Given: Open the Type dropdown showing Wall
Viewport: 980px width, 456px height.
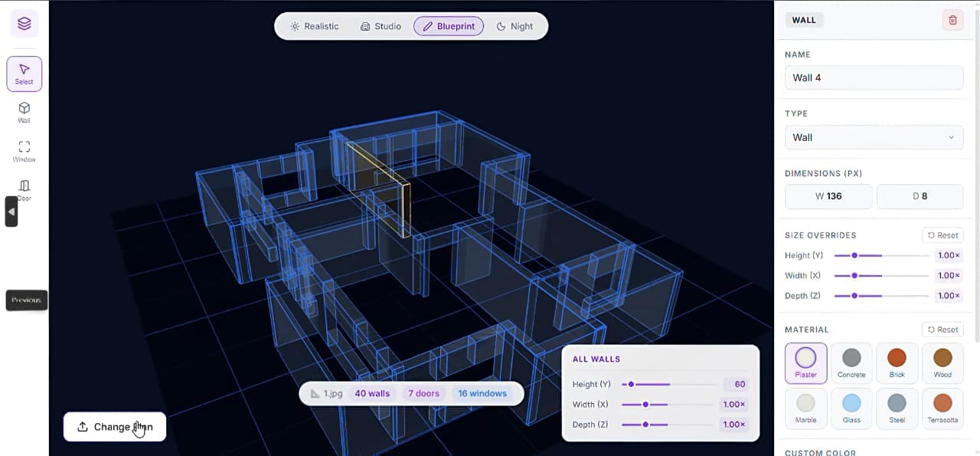Looking at the screenshot, I should pos(874,137).
